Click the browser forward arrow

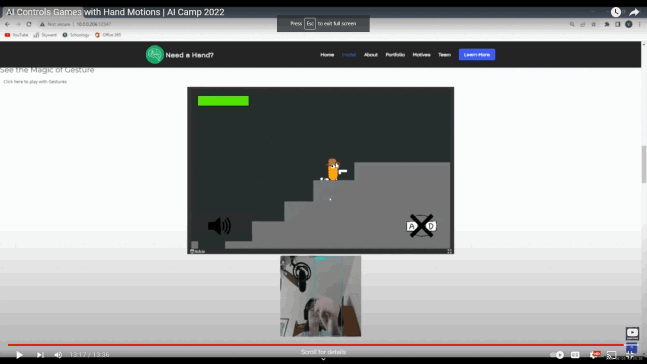[18, 24]
